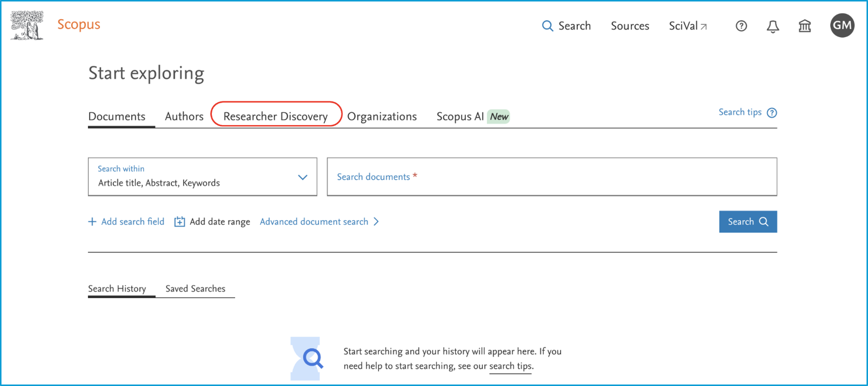Image resolution: width=868 pixels, height=386 pixels.
Task: Open the Scopus home link
Action: [79, 24]
